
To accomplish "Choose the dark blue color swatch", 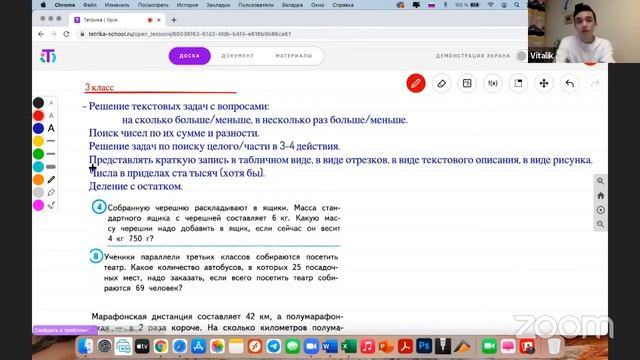I will pos(38,128).
